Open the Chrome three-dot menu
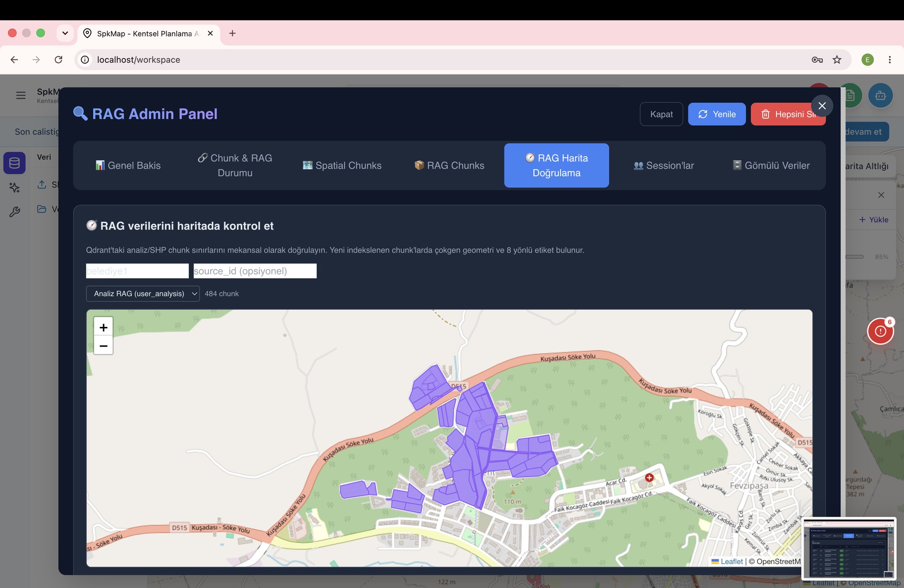The height and width of the screenshot is (588, 904). click(889, 60)
